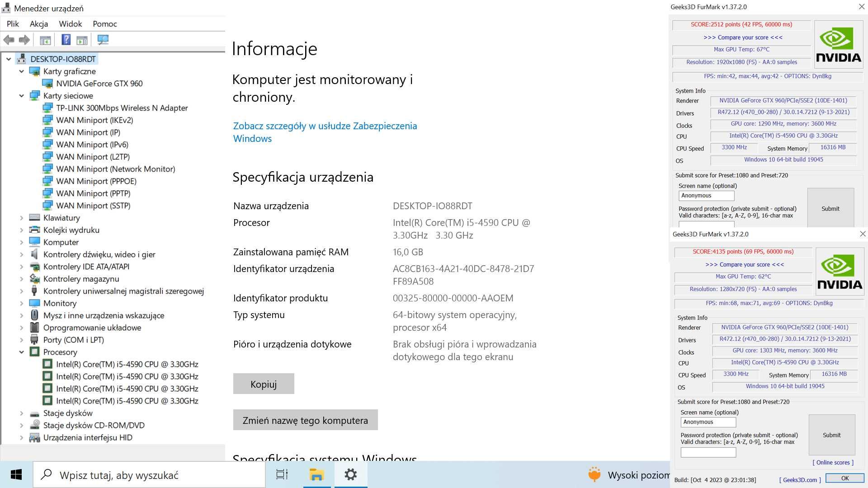
Task: Select WAN Miniport (IKEv2) entry
Action: 94,120
